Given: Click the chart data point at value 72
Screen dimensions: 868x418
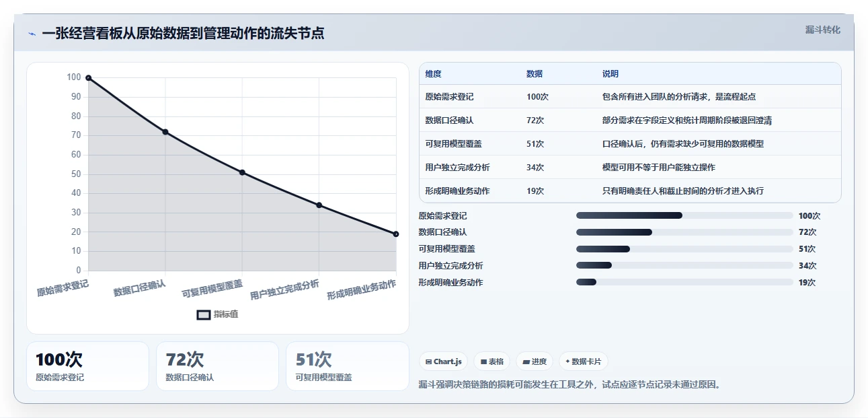Looking at the screenshot, I should pos(165,132).
